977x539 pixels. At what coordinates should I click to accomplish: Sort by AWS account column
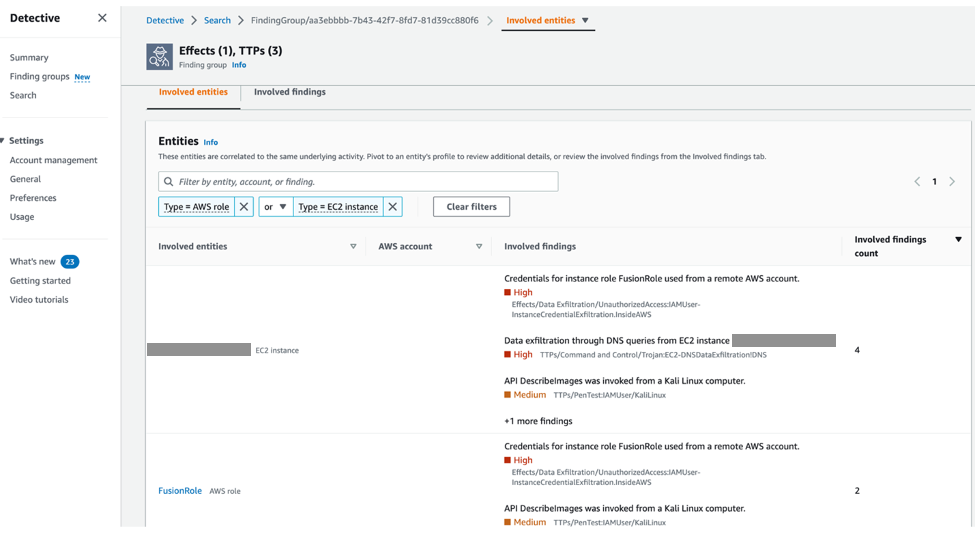click(x=479, y=247)
